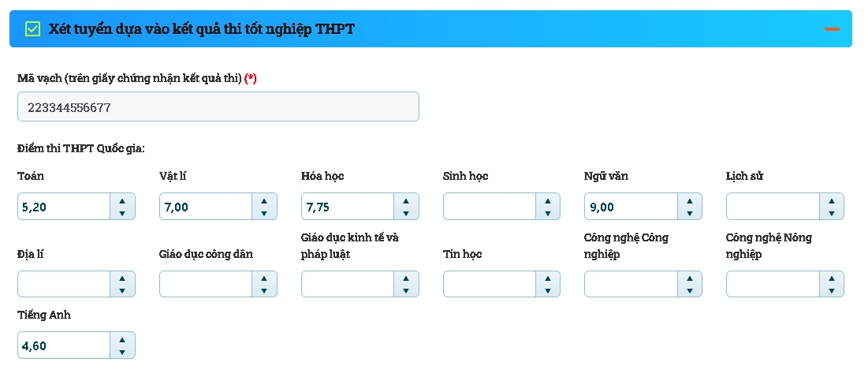Focus the Công nghệ Công nghiệp score field
Viewport: 868px width, 366px height.
(x=630, y=284)
